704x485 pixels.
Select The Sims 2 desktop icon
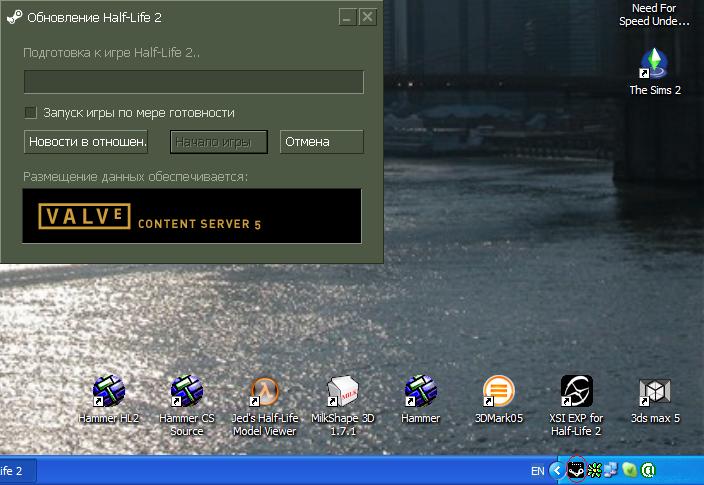(655, 72)
